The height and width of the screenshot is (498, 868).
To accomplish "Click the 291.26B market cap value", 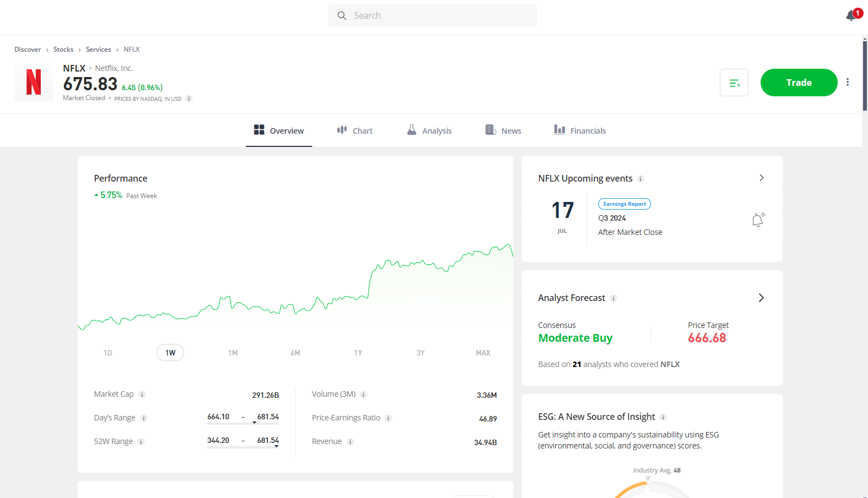I will coord(265,395).
